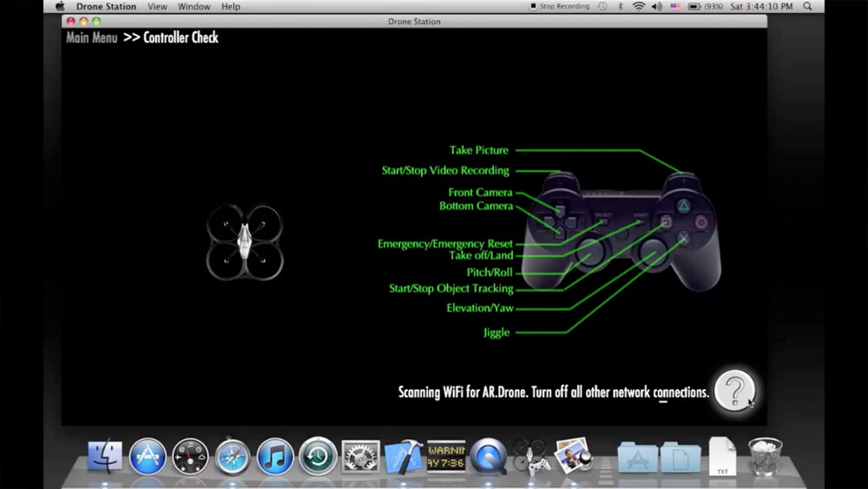Click the Elevation/Yaw label
The image size is (868, 489).
coord(480,308)
